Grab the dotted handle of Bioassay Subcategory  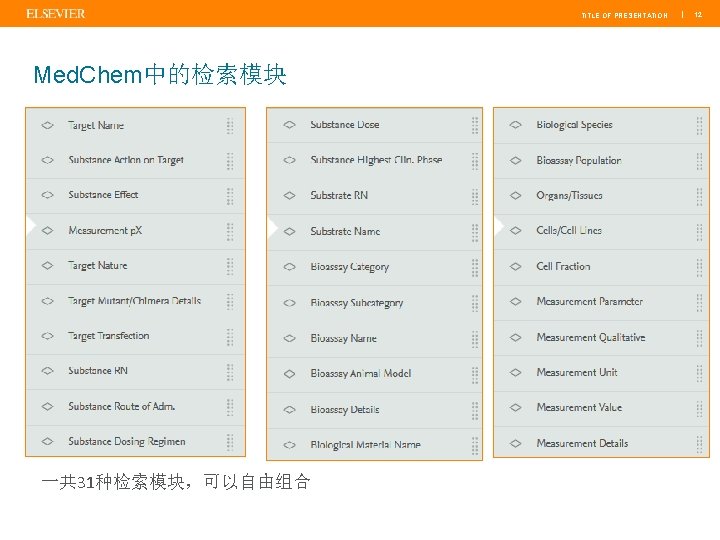click(x=475, y=303)
